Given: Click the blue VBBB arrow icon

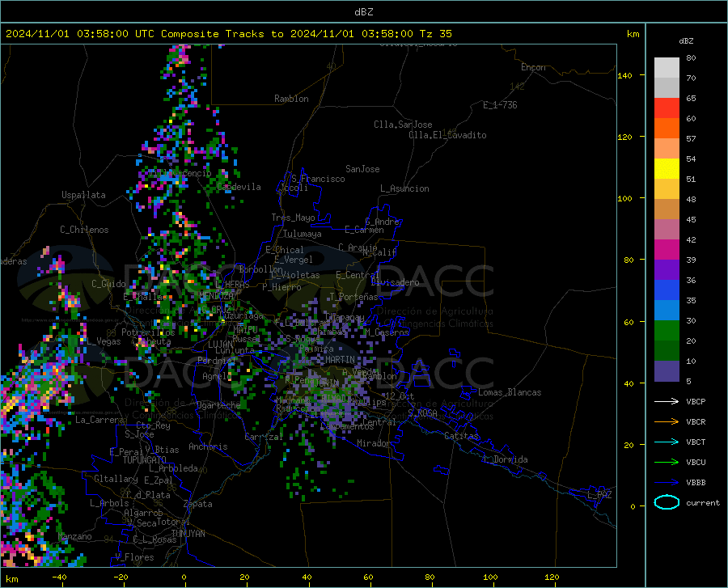Looking at the screenshot, I should pos(667,482).
